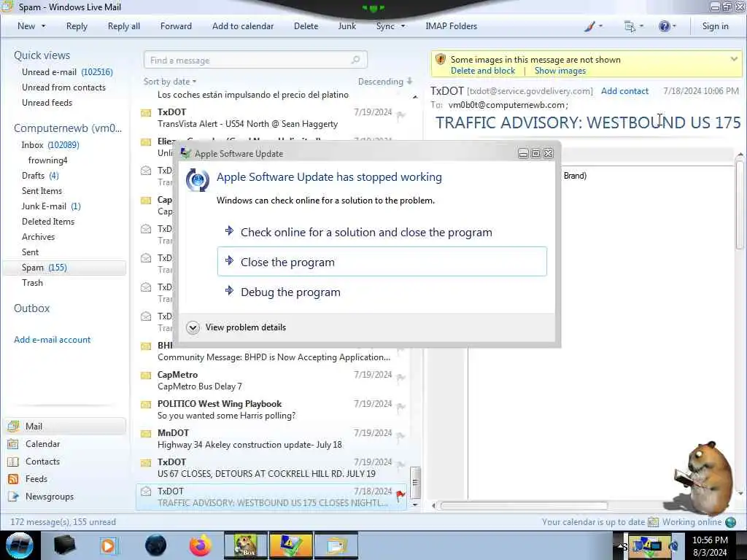Screen dimensions: 747x560
Task: Select the Inbox folder
Action: coord(50,145)
